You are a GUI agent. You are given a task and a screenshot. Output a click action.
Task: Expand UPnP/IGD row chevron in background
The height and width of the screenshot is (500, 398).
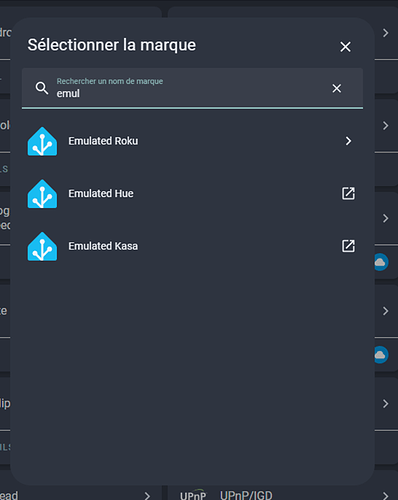386,496
